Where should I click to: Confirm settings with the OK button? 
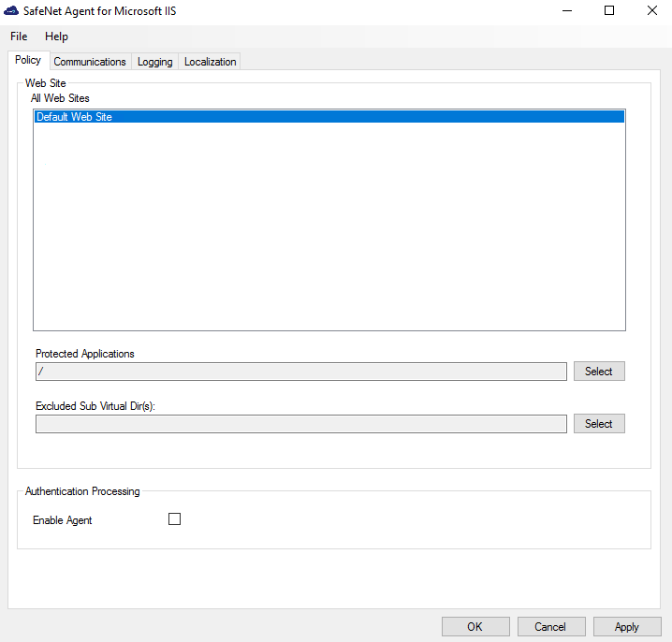tap(475, 627)
